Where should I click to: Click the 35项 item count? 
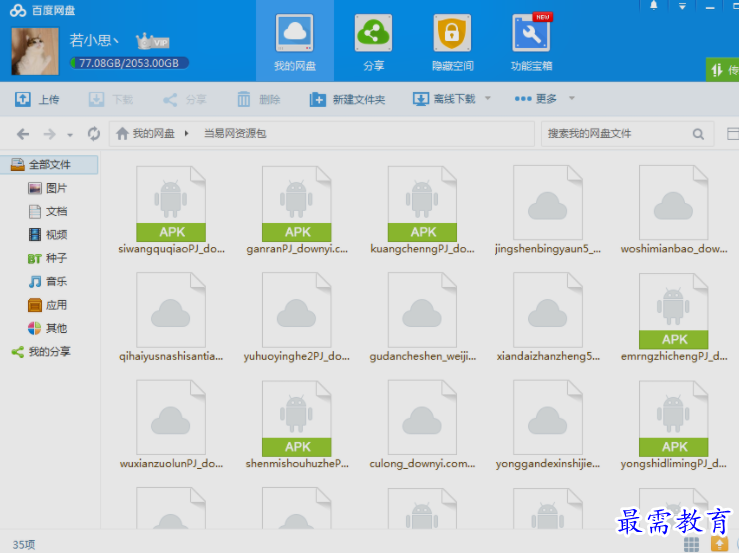tap(24, 545)
